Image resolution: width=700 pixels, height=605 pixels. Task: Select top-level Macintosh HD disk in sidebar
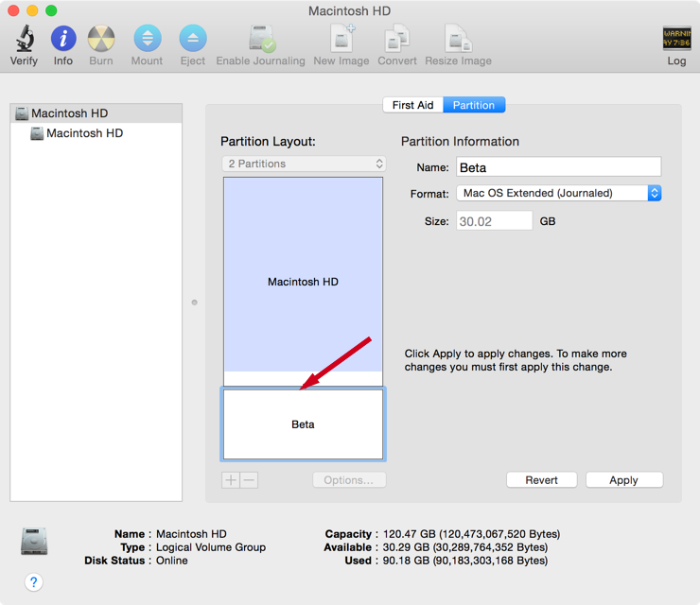[x=96, y=113]
